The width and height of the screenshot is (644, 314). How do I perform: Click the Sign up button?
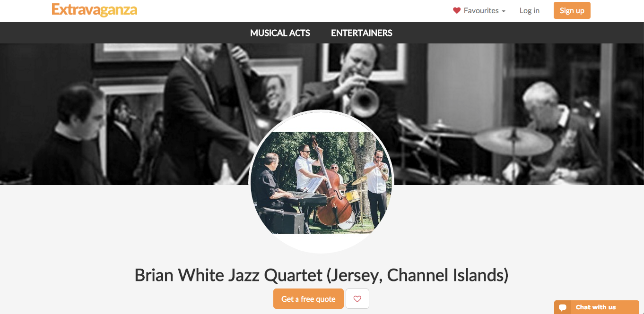click(572, 10)
